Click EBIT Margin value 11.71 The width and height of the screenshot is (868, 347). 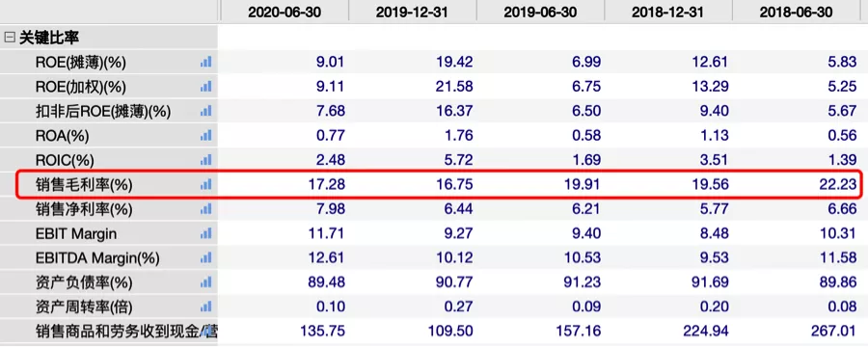(x=327, y=232)
